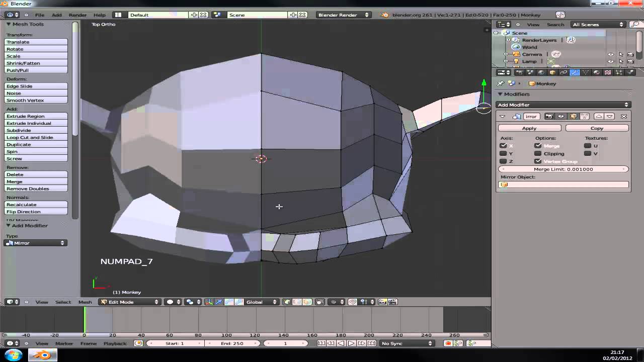Open the World properties tab
This screenshot has width=644, height=362.
click(541, 72)
